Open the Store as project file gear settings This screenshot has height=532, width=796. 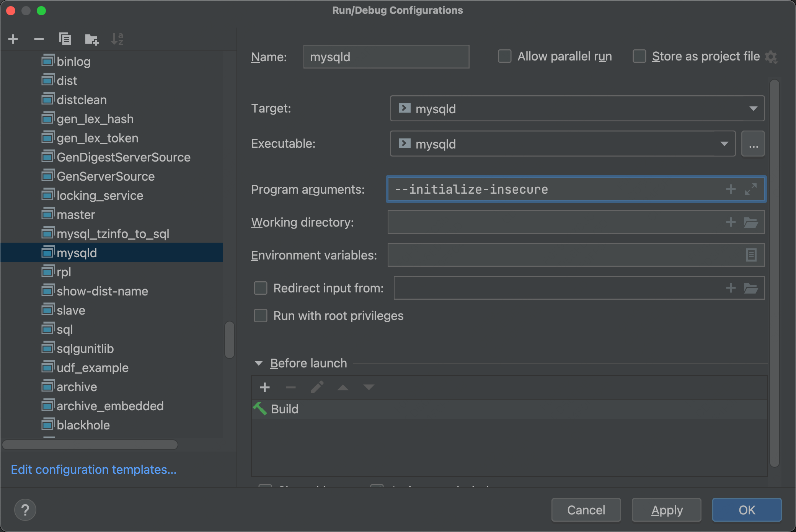pos(771,57)
